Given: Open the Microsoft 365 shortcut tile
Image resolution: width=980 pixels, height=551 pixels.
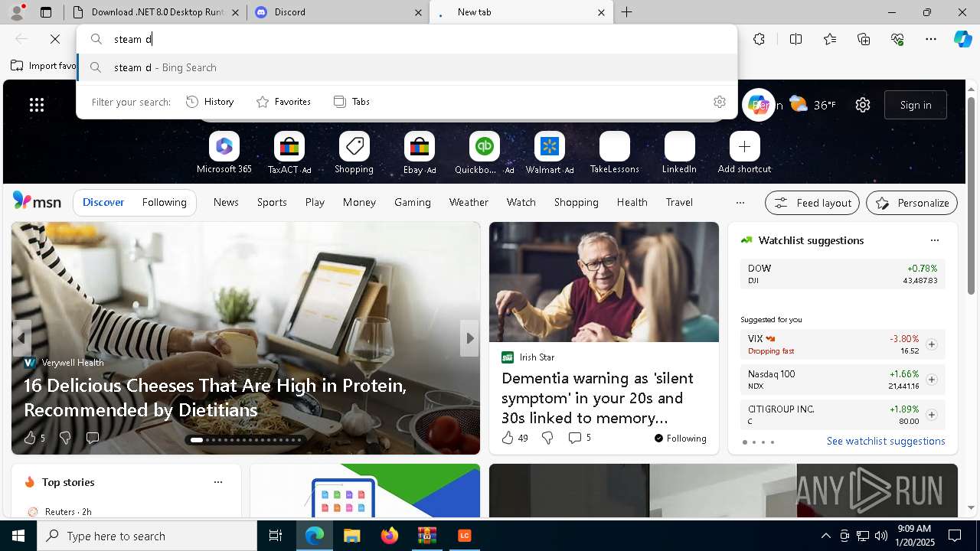Looking at the screenshot, I should pyautogui.click(x=224, y=152).
